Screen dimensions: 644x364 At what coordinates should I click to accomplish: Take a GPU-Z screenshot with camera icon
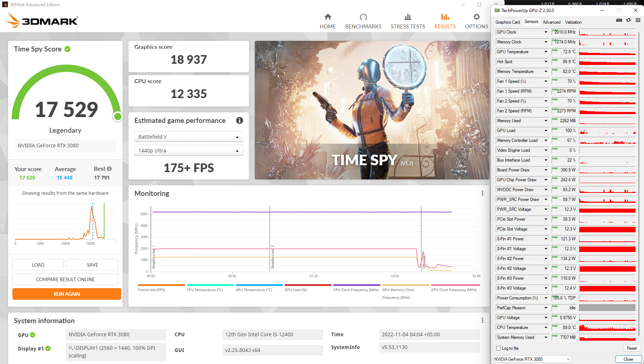(x=619, y=20)
